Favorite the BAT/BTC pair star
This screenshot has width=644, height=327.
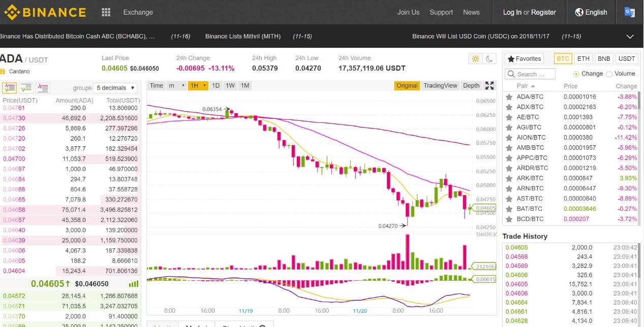pyautogui.click(x=509, y=209)
